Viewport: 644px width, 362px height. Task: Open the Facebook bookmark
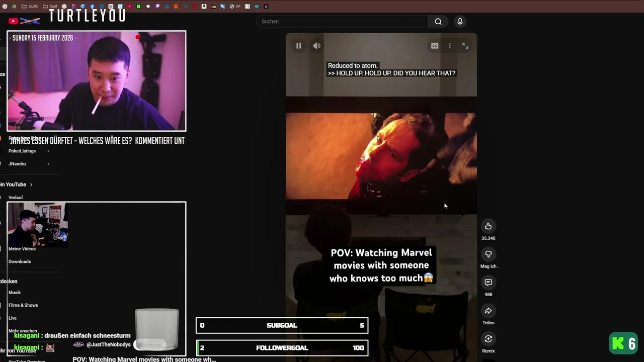92,7
